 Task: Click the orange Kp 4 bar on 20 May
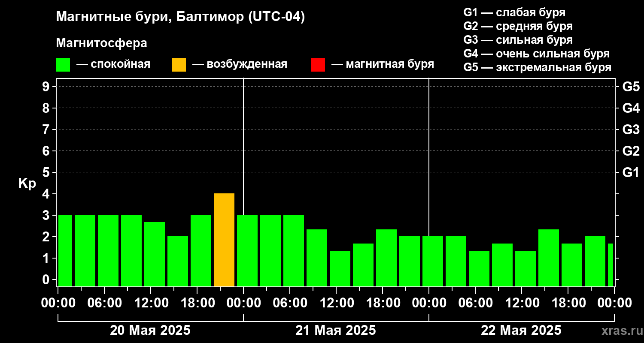click(x=224, y=240)
